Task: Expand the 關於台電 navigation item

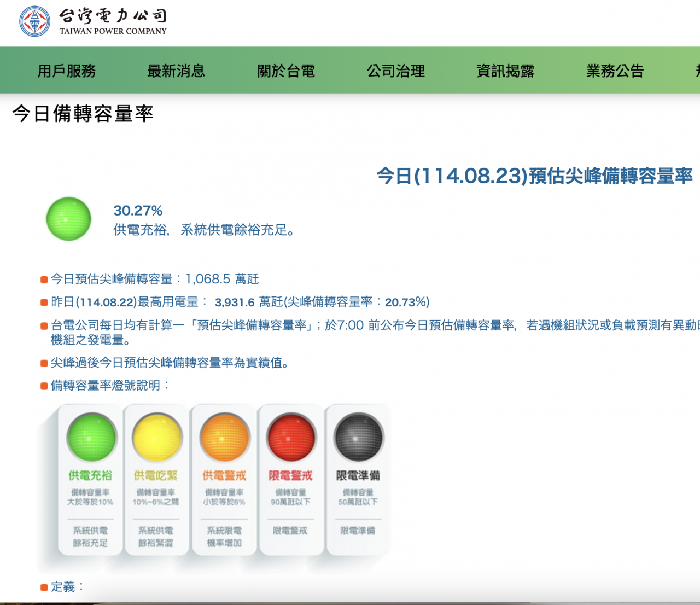Action: (x=286, y=71)
